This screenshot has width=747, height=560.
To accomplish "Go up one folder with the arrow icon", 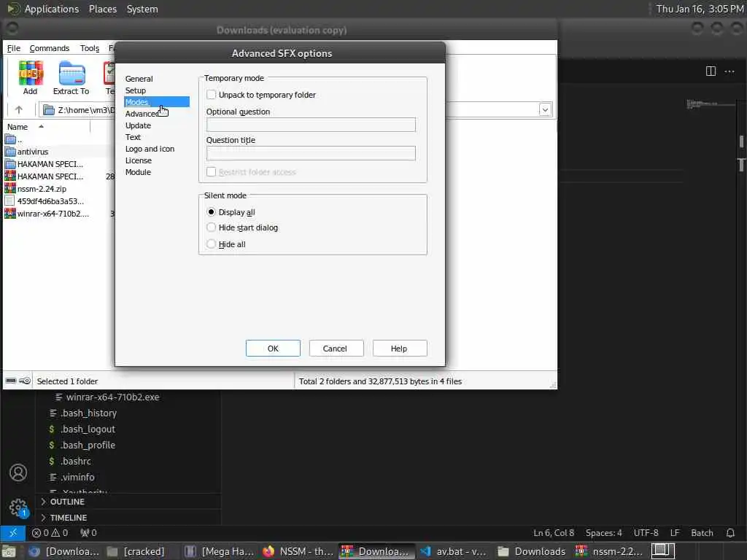I will click(x=18, y=110).
